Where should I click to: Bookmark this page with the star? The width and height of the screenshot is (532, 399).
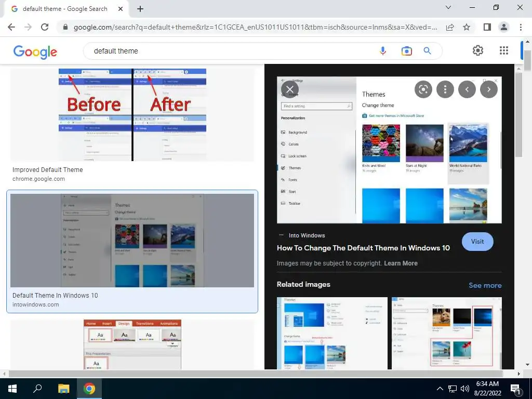pyautogui.click(x=467, y=27)
